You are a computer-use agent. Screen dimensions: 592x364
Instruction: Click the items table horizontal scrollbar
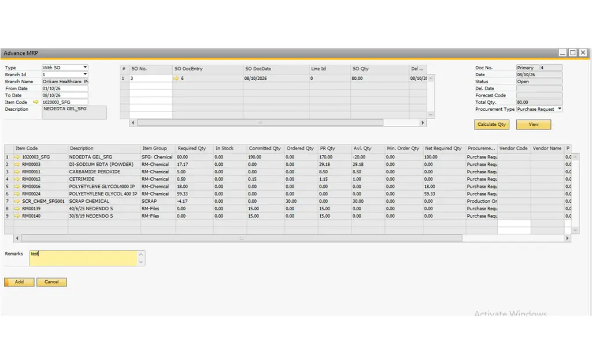click(242, 238)
